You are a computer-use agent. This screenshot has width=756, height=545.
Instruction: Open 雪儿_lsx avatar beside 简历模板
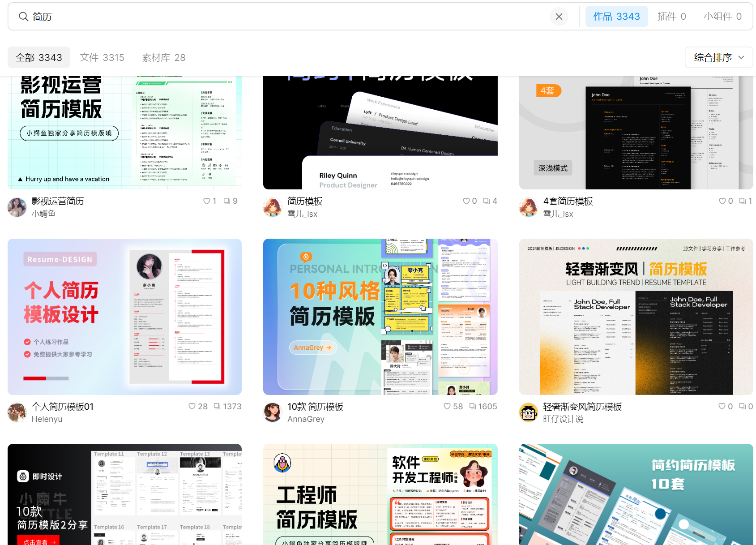coord(273,207)
